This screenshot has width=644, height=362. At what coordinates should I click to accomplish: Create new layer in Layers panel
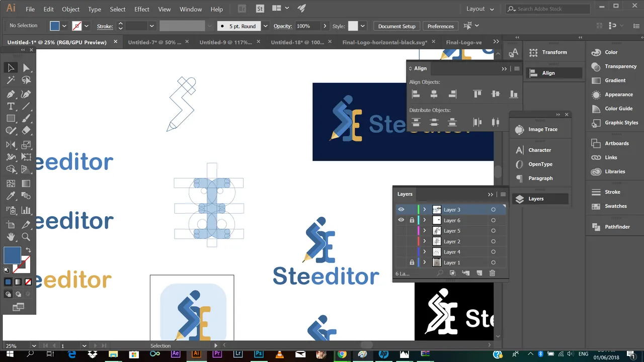479,273
